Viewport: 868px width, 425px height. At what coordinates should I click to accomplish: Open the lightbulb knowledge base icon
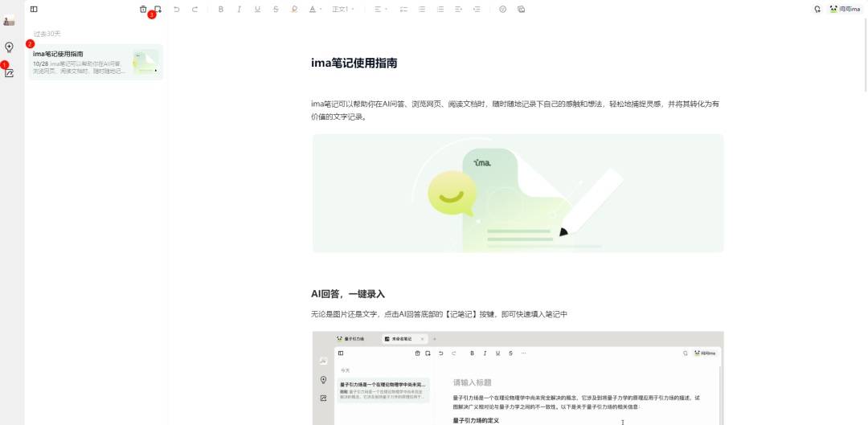(x=9, y=47)
